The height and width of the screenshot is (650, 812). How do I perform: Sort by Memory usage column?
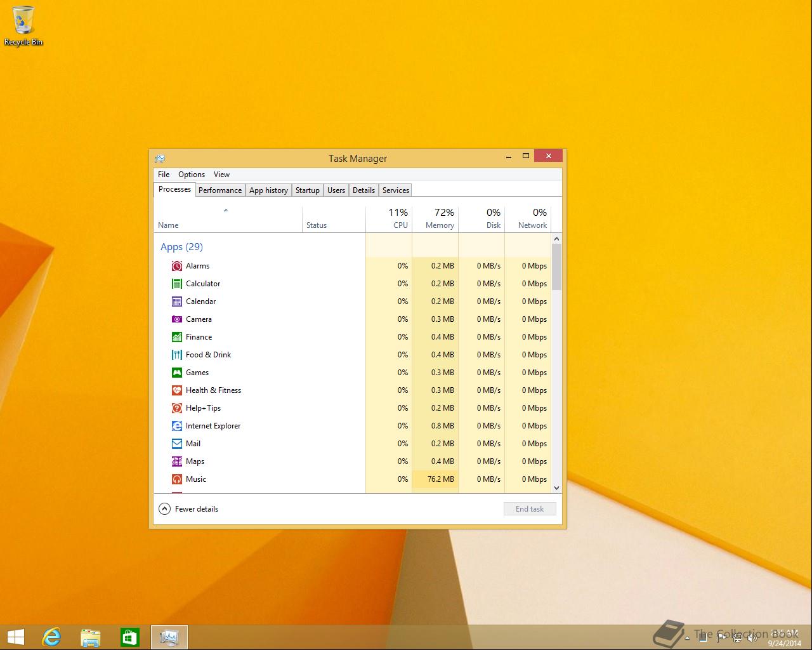[x=435, y=219]
